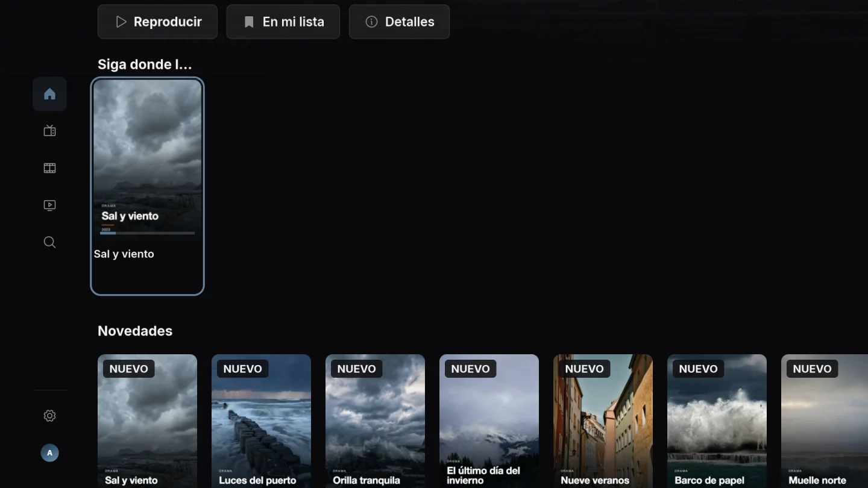The height and width of the screenshot is (488, 868).
Task: Open Orilla tranquila card
Action: coord(375,421)
